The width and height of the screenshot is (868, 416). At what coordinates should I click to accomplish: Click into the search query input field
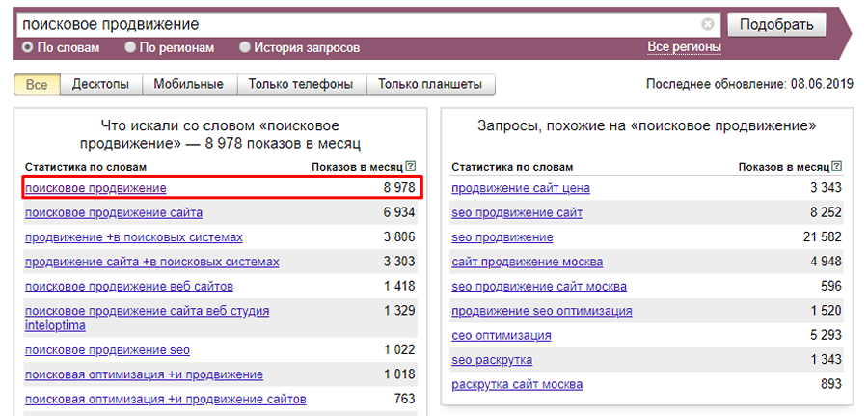(357, 23)
